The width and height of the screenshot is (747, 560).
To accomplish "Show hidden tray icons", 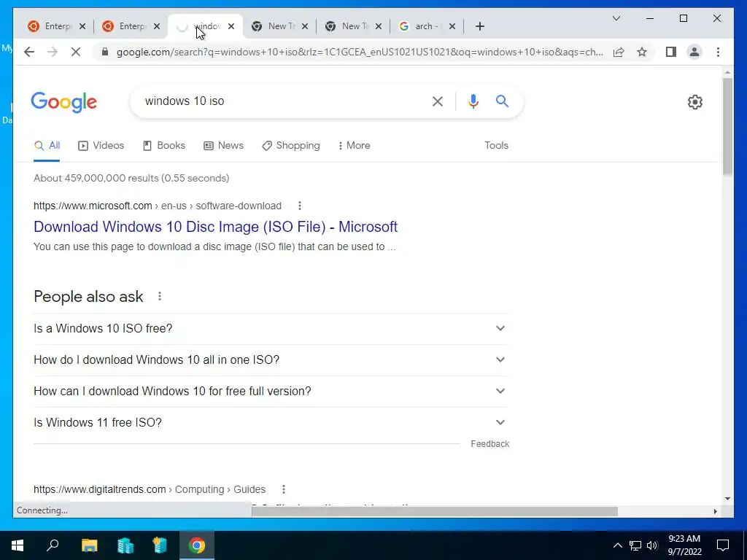I will point(617,545).
